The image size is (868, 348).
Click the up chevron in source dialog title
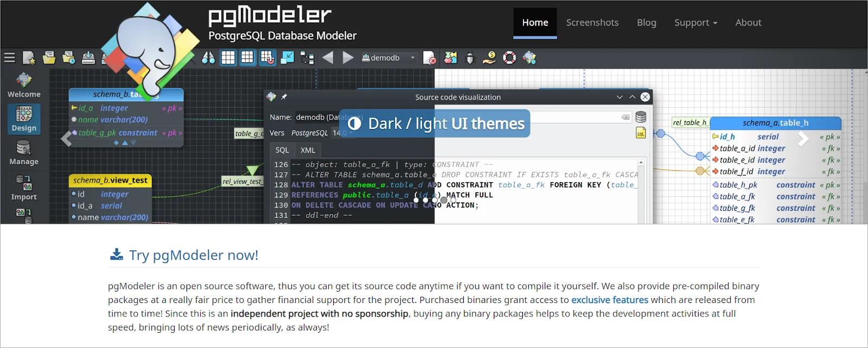coord(632,97)
